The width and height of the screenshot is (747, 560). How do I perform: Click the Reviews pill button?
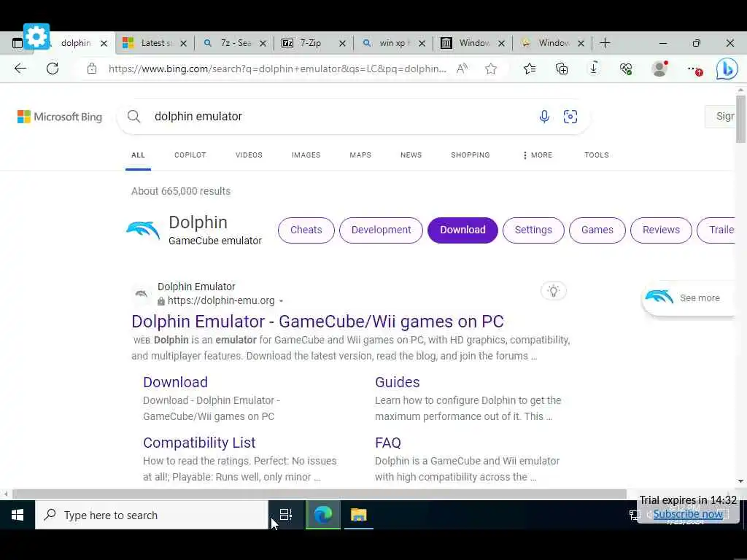[x=661, y=230]
